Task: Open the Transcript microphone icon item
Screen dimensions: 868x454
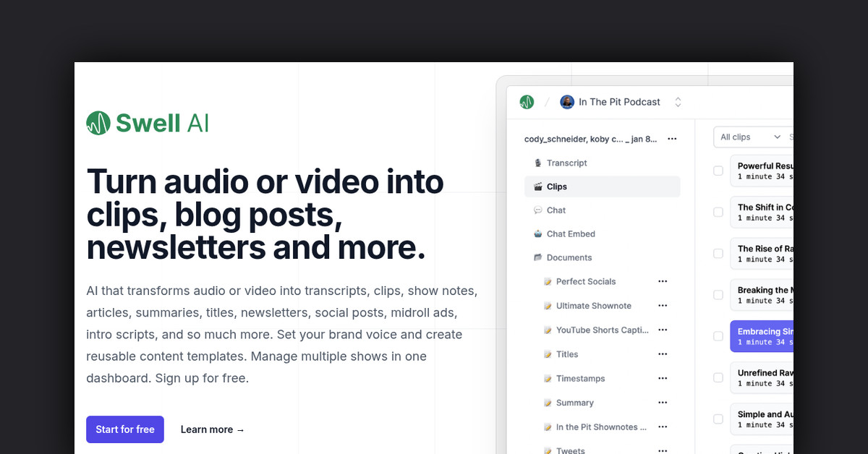Action: (x=537, y=163)
